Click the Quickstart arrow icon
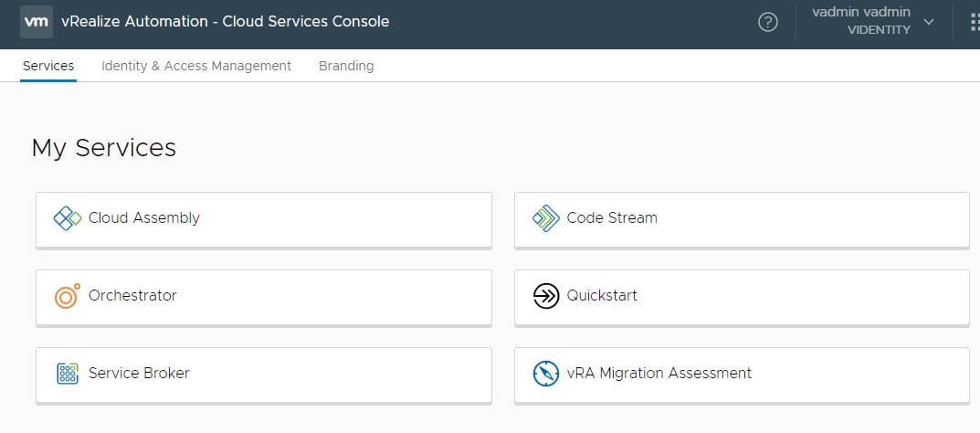The height and width of the screenshot is (433, 980). pyautogui.click(x=545, y=296)
